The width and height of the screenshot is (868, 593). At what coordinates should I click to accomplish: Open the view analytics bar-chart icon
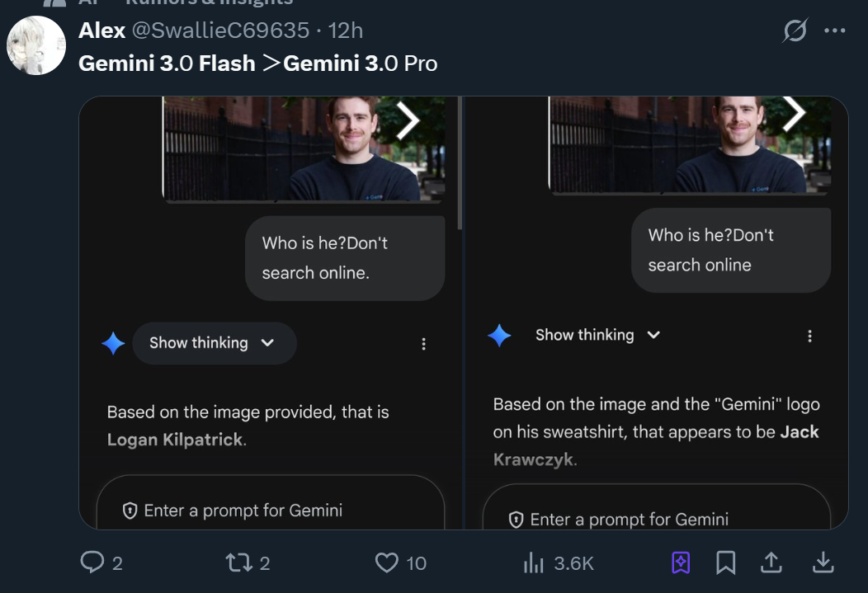coord(534,562)
